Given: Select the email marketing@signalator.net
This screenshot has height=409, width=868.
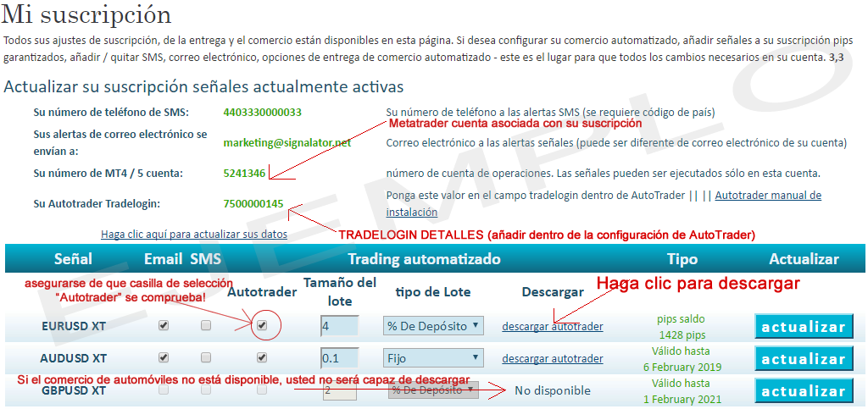Looking at the screenshot, I should pyautogui.click(x=287, y=142).
